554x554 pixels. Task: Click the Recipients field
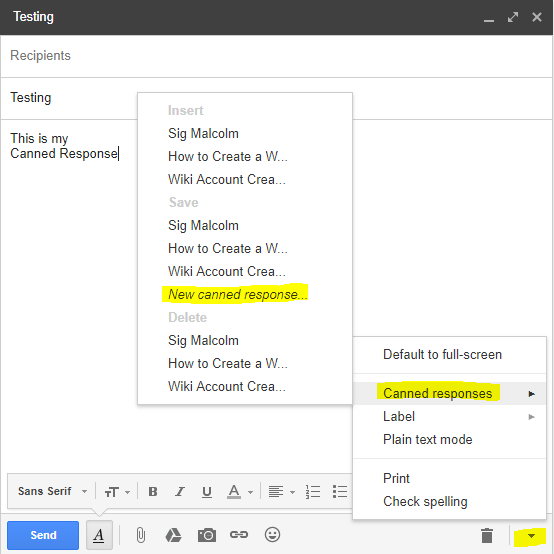[x=276, y=56]
